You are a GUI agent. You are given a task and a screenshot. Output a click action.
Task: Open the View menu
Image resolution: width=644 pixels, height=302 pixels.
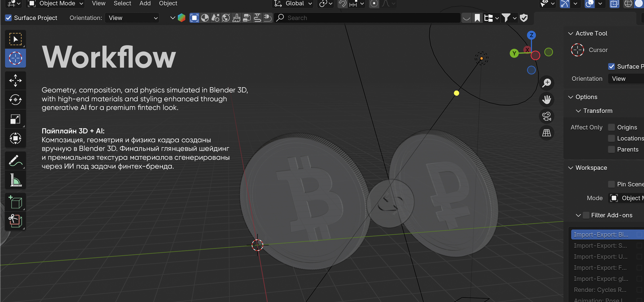[x=99, y=3]
